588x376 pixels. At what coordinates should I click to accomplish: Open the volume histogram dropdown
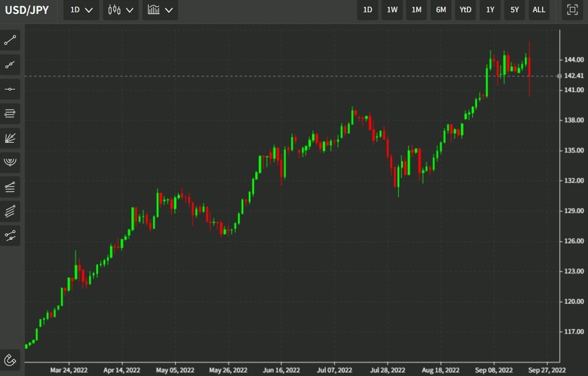tap(159, 10)
